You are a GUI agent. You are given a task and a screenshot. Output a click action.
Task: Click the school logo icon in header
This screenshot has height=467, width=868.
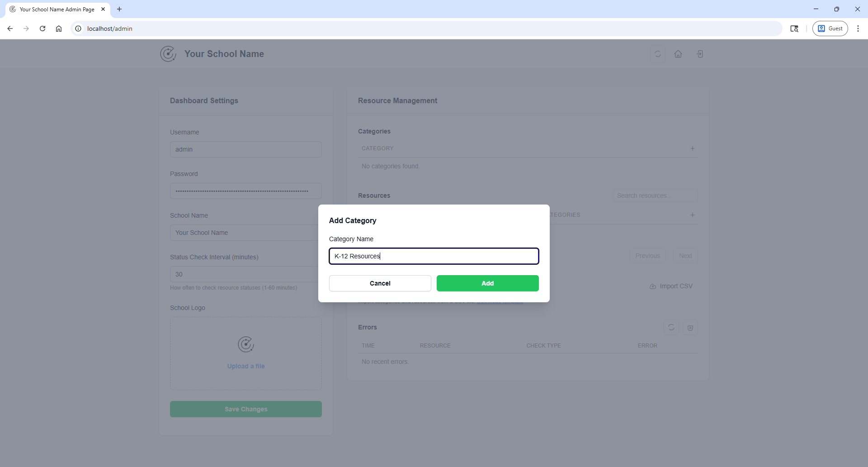[168, 54]
